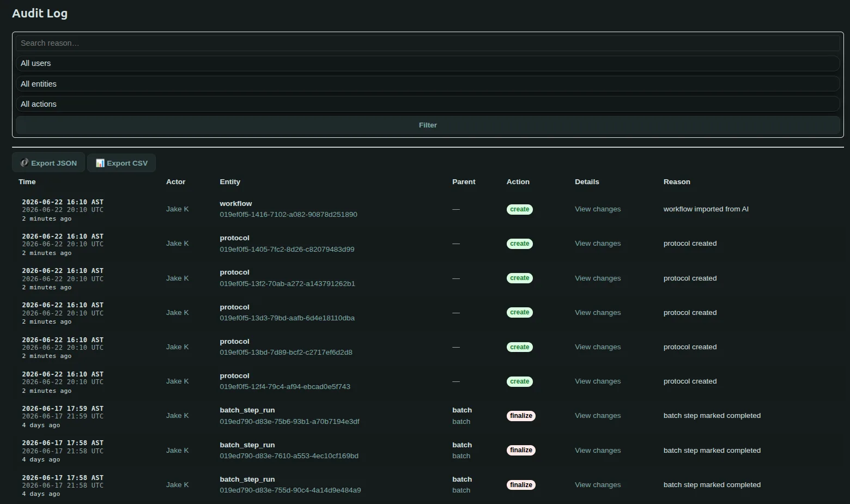Click the workflow entity type label
This screenshot has width=850, height=504.
point(236,204)
